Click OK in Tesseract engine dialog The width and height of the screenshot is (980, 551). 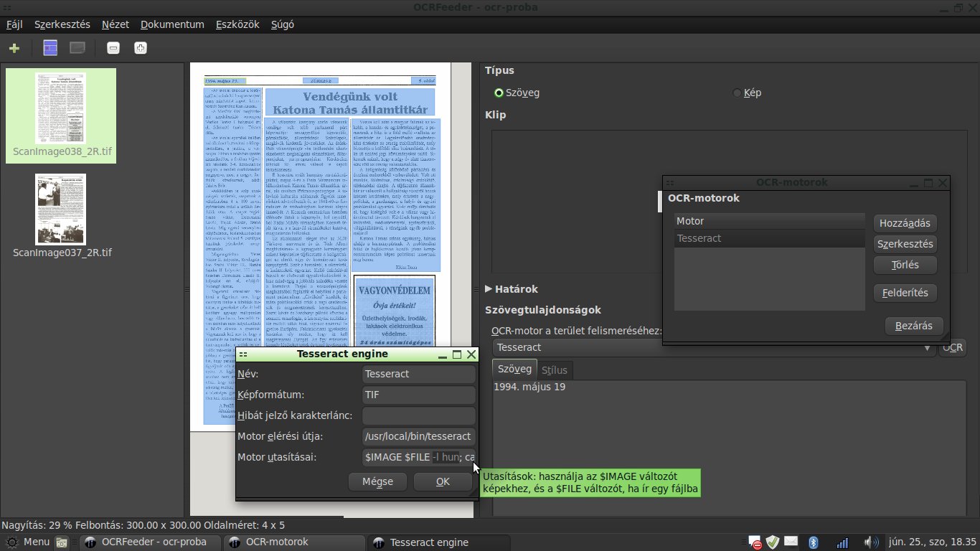point(443,481)
